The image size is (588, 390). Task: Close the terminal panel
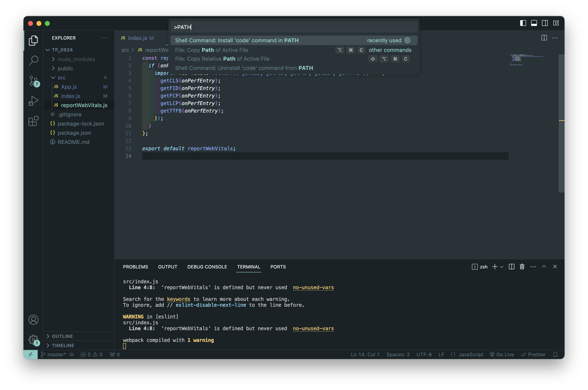tap(555, 267)
